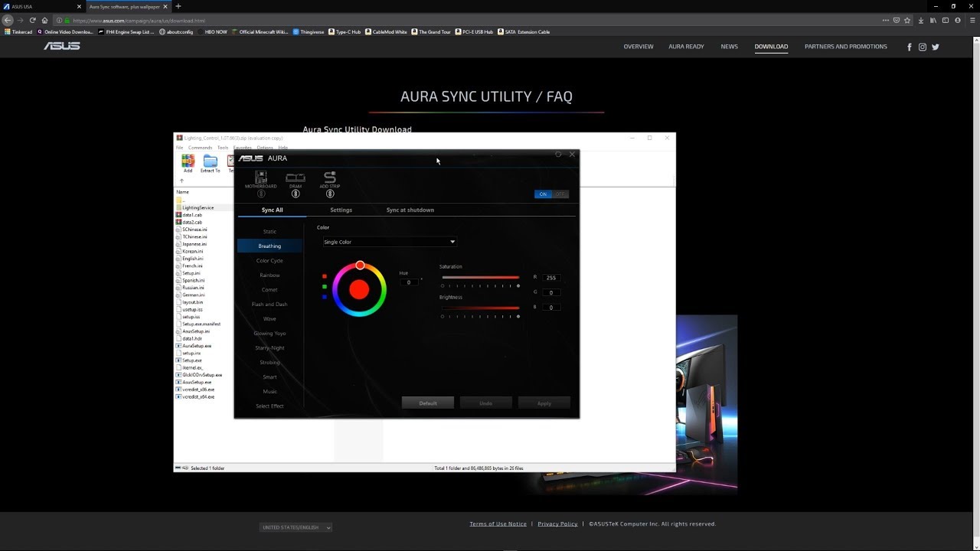The width and height of the screenshot is (980, 551).
Task: Choose the Strobing effect
Action: tap(269, 362)
